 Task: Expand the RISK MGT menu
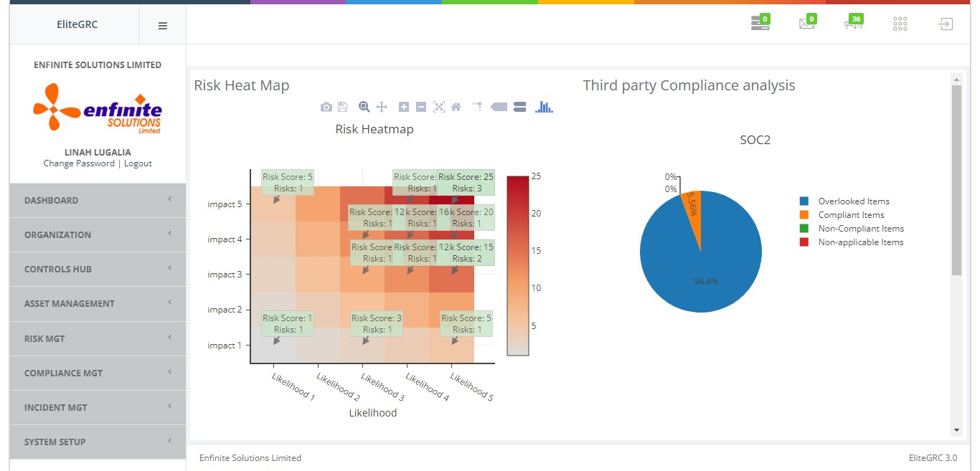pos(98,338)
